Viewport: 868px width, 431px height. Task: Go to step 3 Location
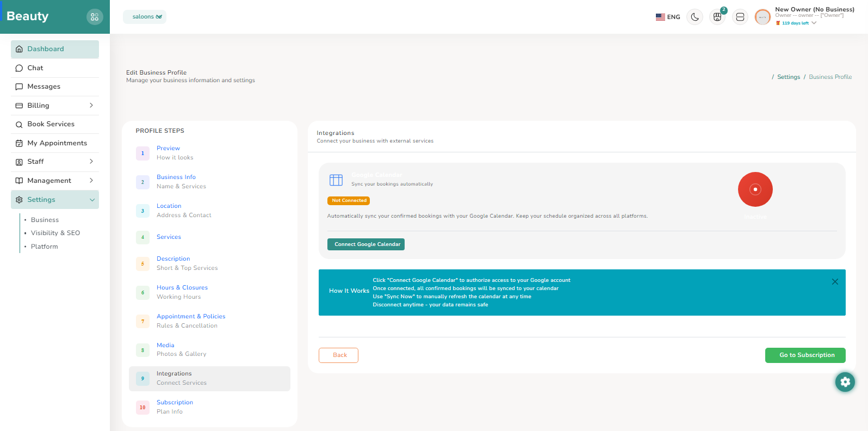pos(209,211)
